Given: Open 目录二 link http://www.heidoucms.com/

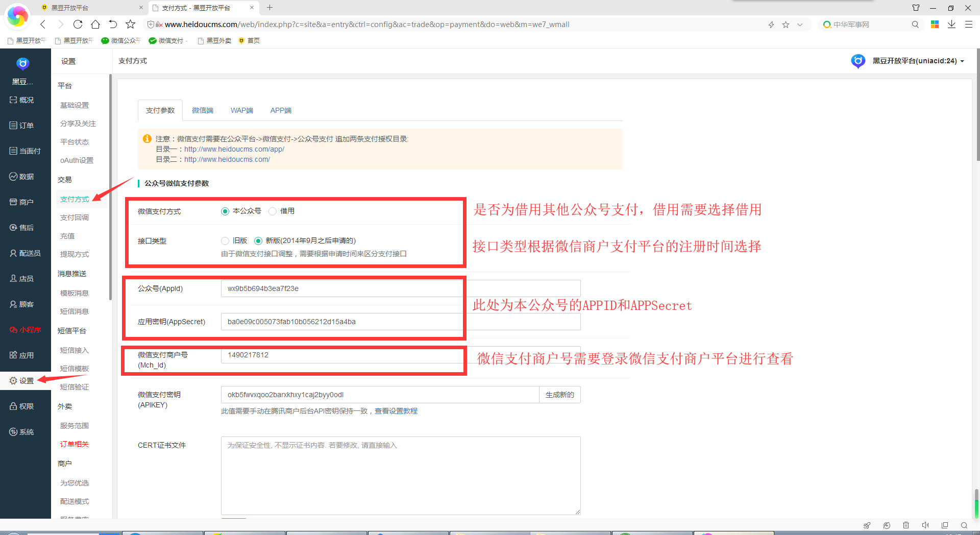Looking at the screenshot, I should coord(227,159).
